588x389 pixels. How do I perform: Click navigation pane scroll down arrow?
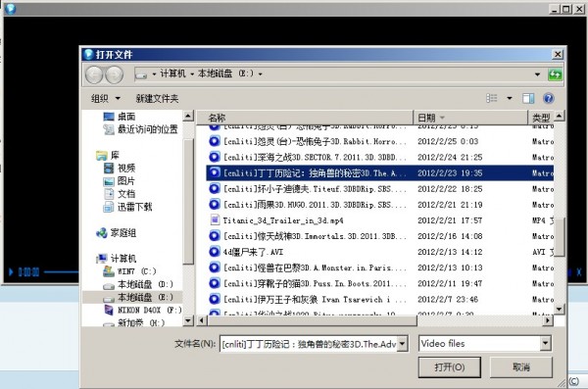tap(188, 320)
